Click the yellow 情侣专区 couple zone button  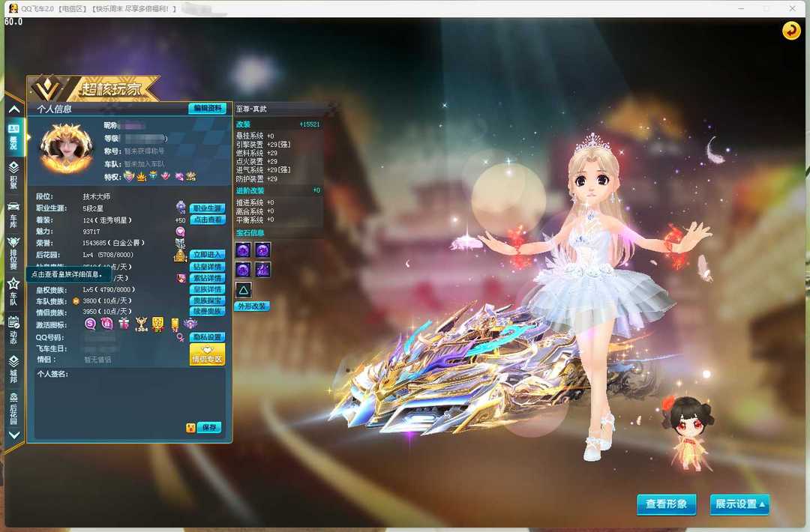[207, 354]
